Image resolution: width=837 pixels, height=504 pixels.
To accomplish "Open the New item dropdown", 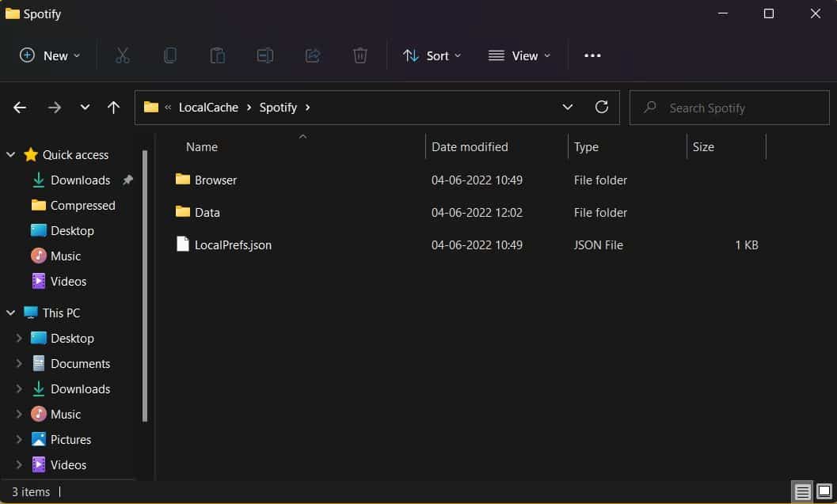I will (49, 55).
